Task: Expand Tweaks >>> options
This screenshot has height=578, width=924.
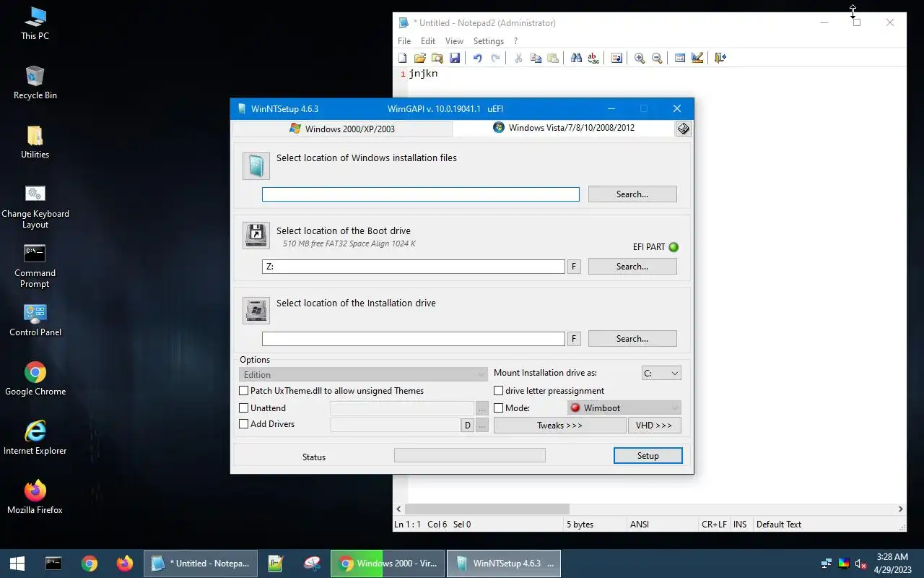Action: point(559,426)
